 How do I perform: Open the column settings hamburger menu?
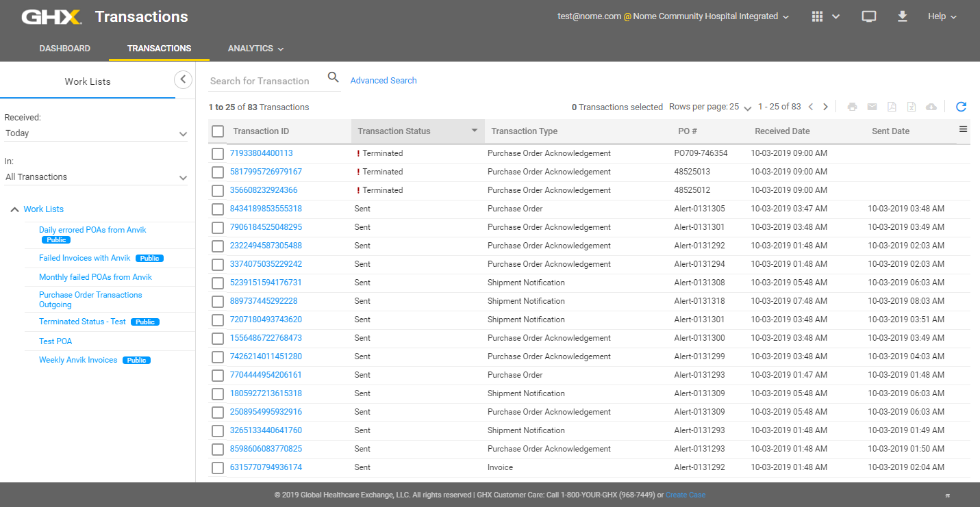coord(963,129)
